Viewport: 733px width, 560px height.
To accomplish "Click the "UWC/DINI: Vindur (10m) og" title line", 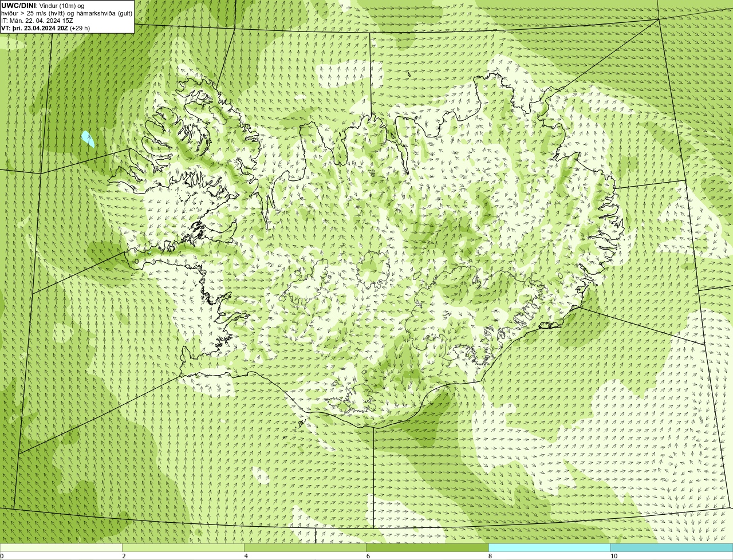I will click(x=42, y=6).
